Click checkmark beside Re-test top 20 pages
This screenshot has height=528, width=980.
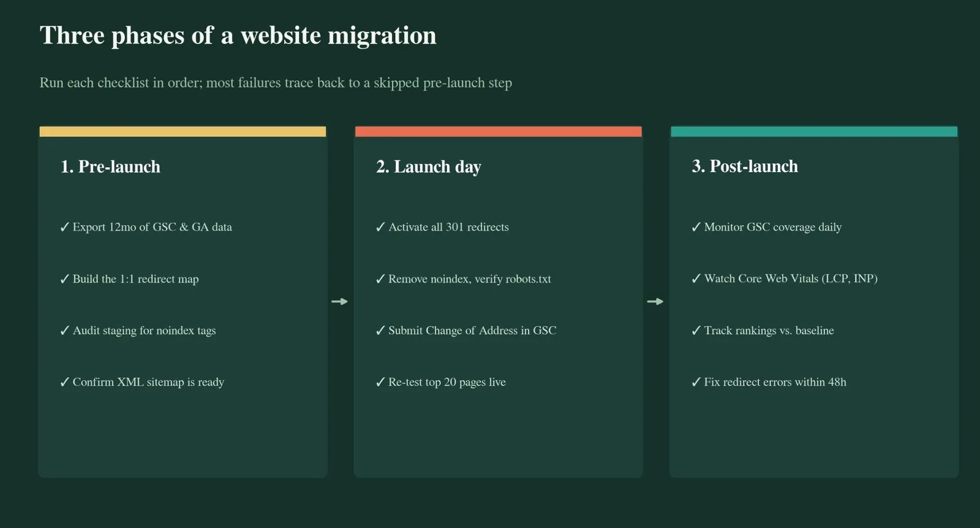point(380,382)
